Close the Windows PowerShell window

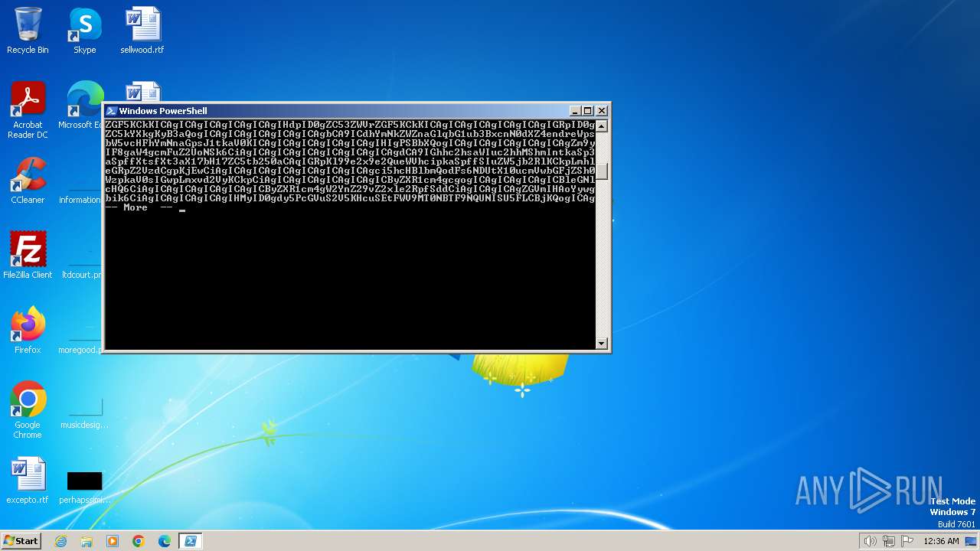pos(601,111)
